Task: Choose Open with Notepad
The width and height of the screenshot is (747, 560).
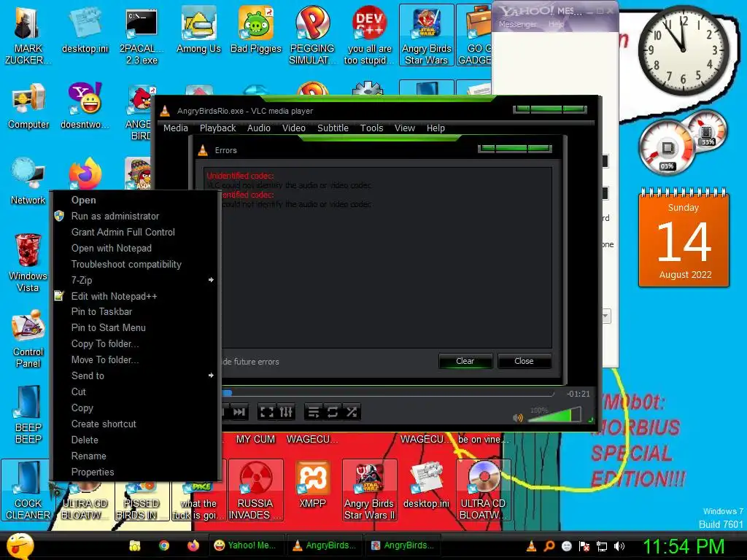Action: pos(135,248)
